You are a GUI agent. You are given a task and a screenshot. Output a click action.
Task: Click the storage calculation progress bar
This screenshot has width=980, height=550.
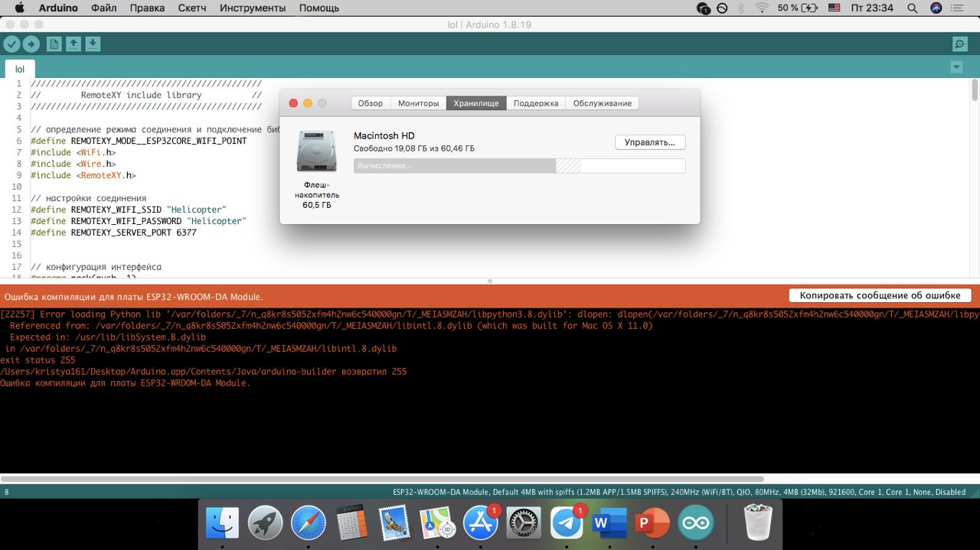[x=519, y=165]
